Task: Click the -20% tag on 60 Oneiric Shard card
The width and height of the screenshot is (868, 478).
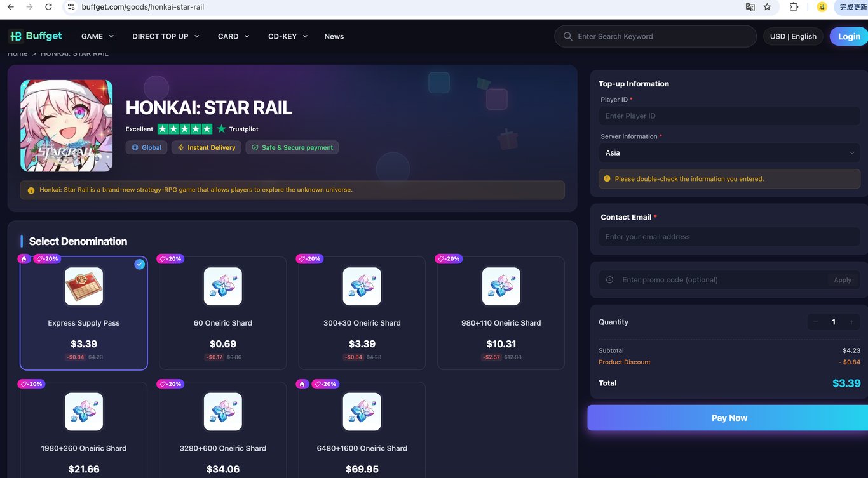Action: click(x=172, y=258)
